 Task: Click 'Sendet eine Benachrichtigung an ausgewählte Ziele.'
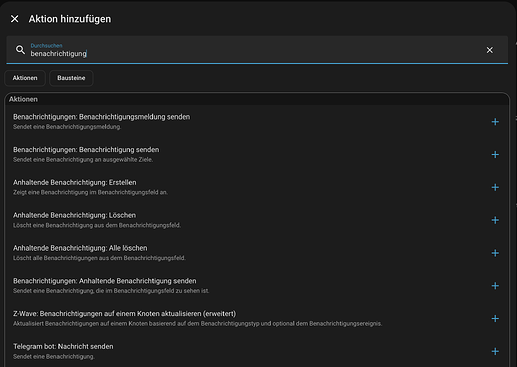83,160
